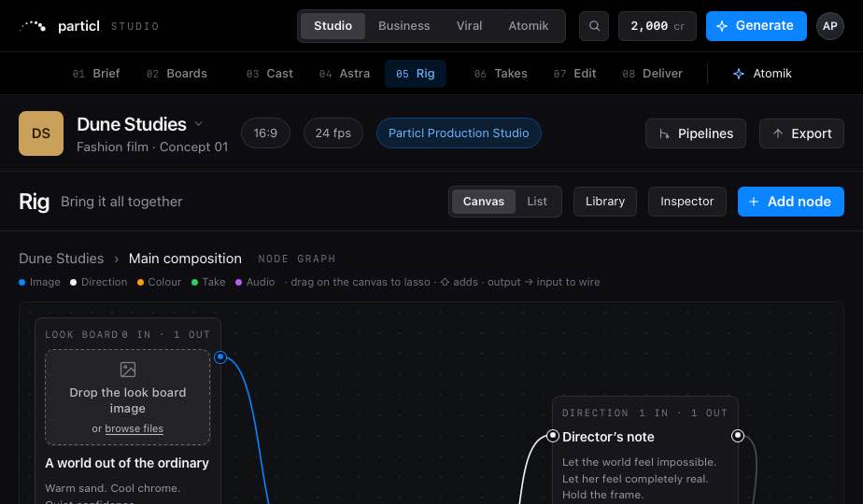Click the Look Board blue output port
This screenshot has width=863, height=504.
pos(220,357)
